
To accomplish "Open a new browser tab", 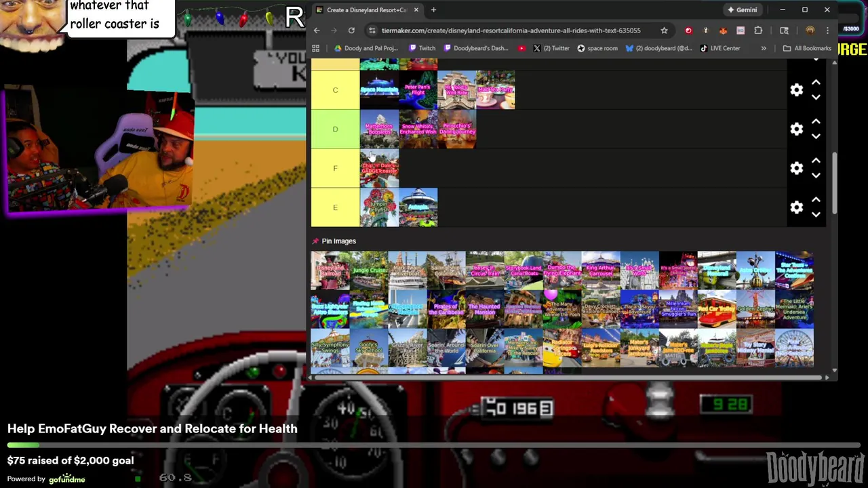I will 433,9.
